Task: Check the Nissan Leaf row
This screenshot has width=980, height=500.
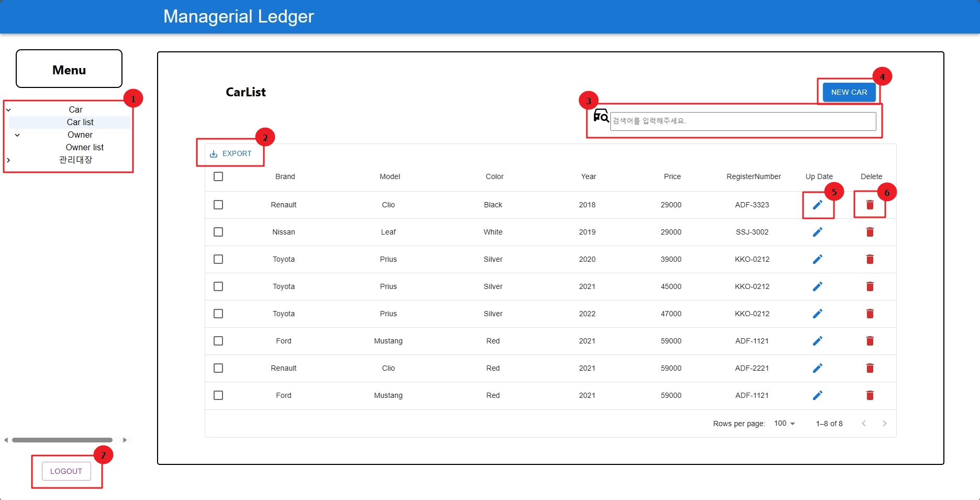Action: tap(218, 232)
